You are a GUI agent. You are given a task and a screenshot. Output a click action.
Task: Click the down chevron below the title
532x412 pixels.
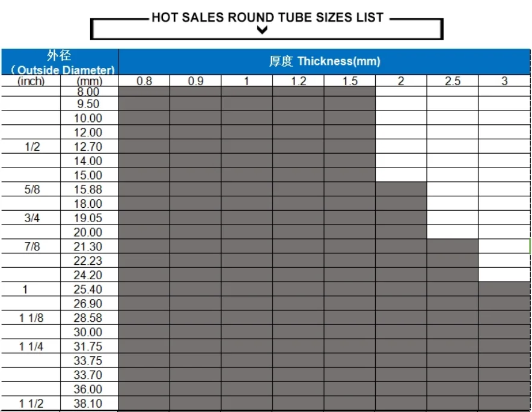(x=261, y=31)
